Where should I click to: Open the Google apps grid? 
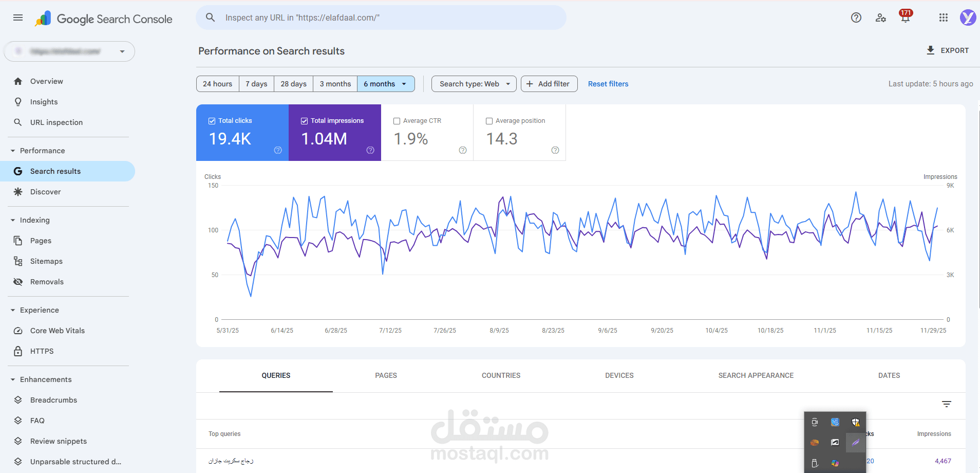tap(944, 17)
